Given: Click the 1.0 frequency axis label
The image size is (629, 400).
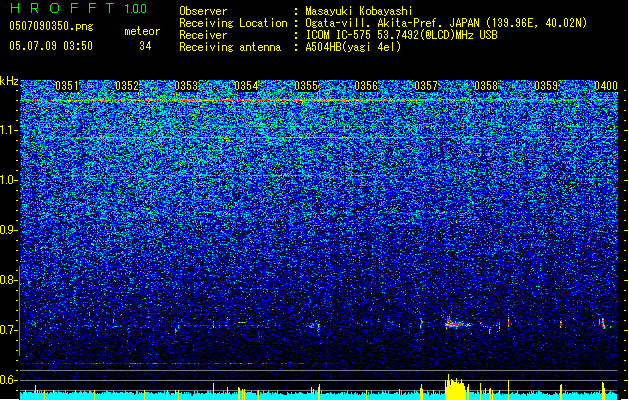Looking at the screenshot, I should click(8, 180).
